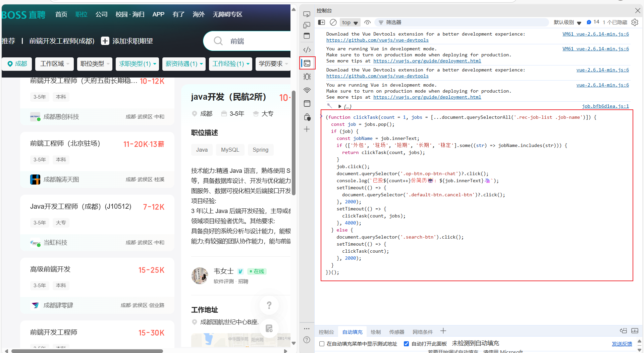Click the 14 issues message icon
The image size is (644, 353).
[593, 22]
